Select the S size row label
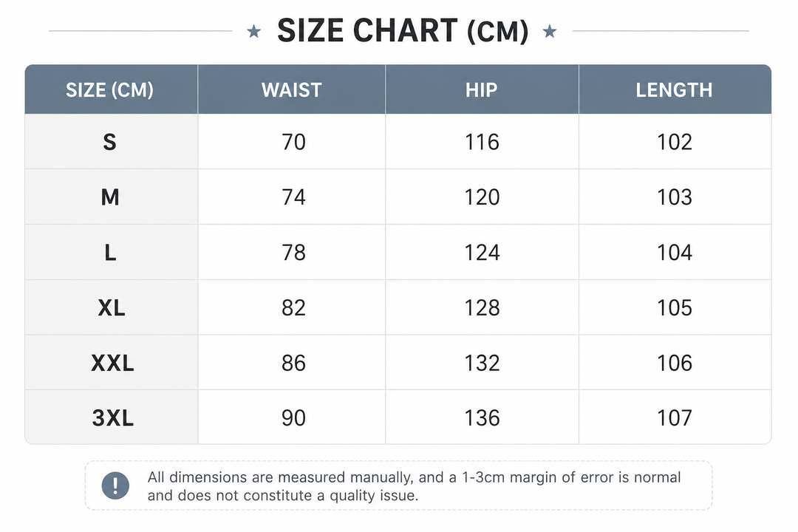This screenshot has height=532, width=798. point(110,142)
